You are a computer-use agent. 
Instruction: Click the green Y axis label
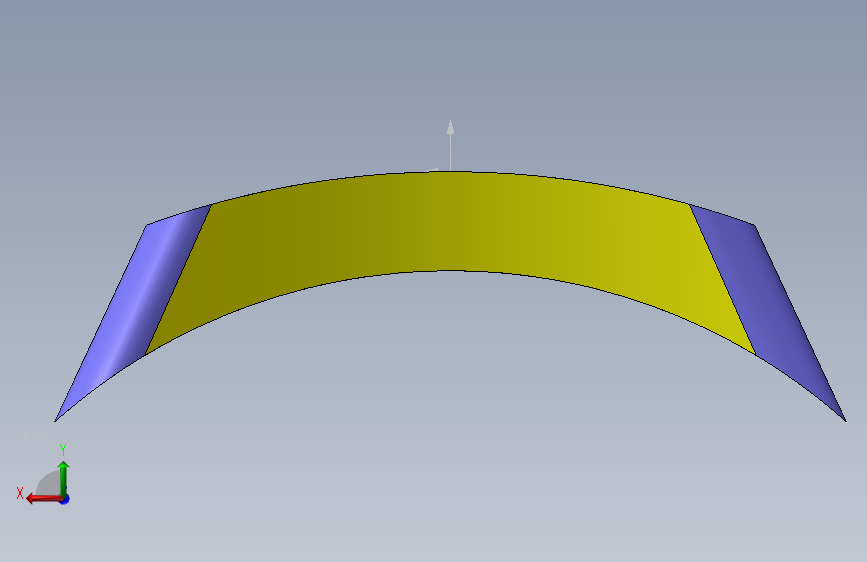(63, 450)
